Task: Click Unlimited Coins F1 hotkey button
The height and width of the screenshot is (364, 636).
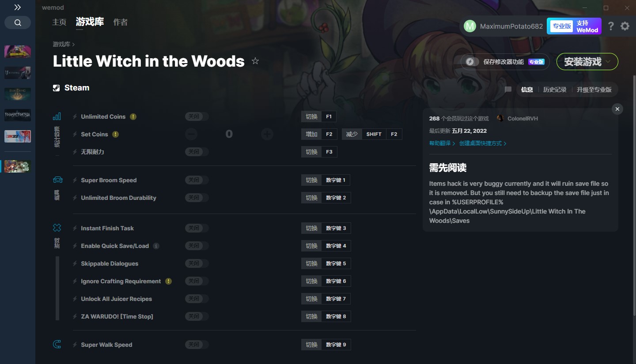Action: point(319,116)
